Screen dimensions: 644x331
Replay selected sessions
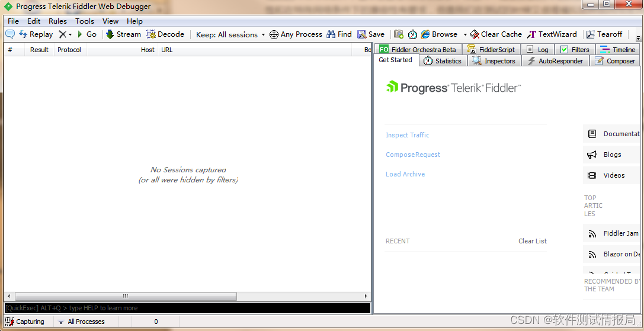click(x=36, y=34)
